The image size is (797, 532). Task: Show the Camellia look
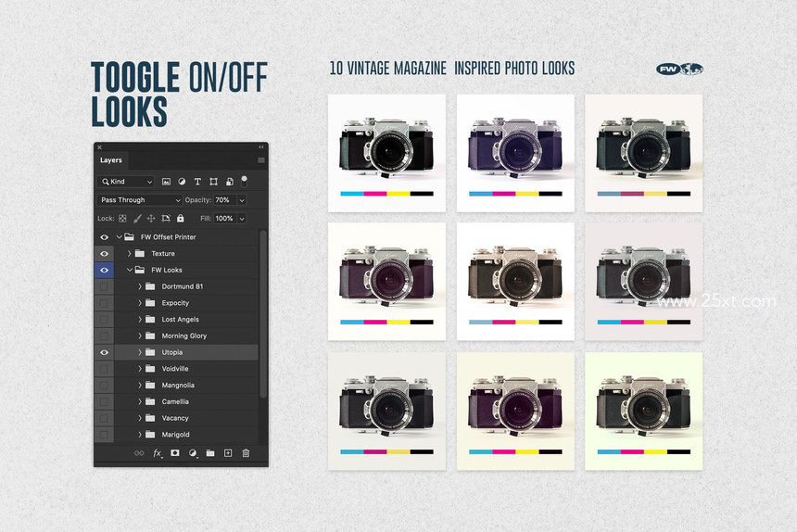pos(104,401)
